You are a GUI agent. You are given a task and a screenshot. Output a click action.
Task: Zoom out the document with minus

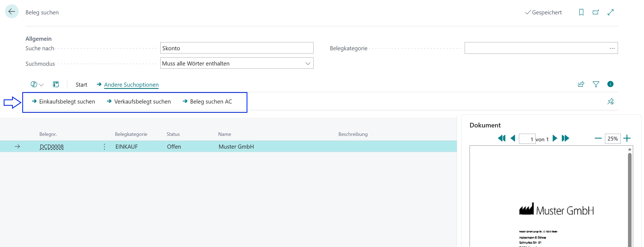tap(598, 138)
